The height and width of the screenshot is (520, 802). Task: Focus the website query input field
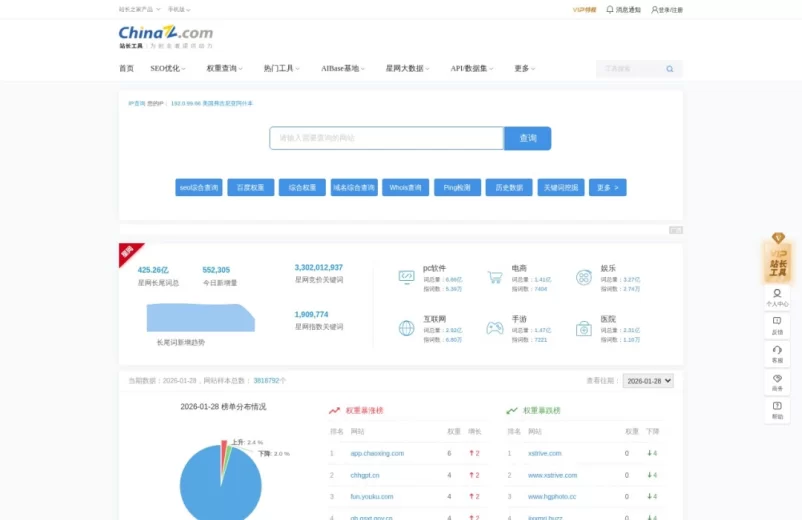pos(387,139)
